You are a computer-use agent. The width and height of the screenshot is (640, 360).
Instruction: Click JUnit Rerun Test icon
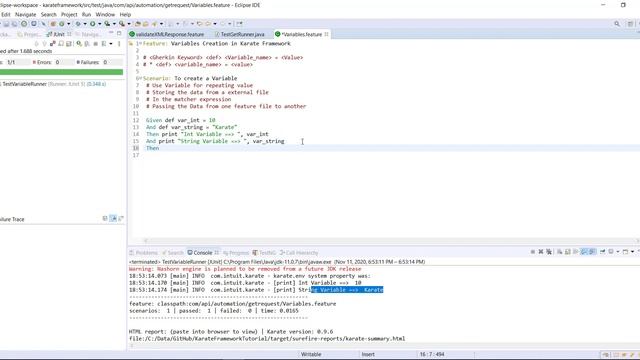point(79,44)
